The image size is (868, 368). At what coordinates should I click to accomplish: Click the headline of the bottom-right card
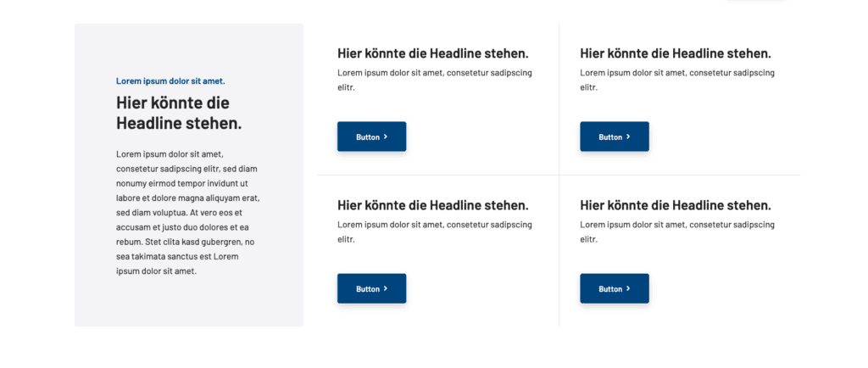point(675,205)
